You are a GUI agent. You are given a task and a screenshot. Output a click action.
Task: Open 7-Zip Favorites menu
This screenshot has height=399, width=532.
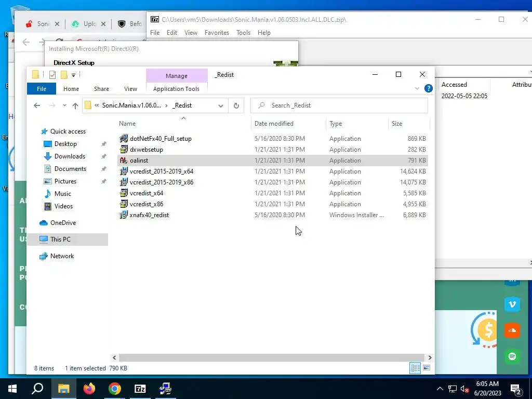tap(217, 33)
